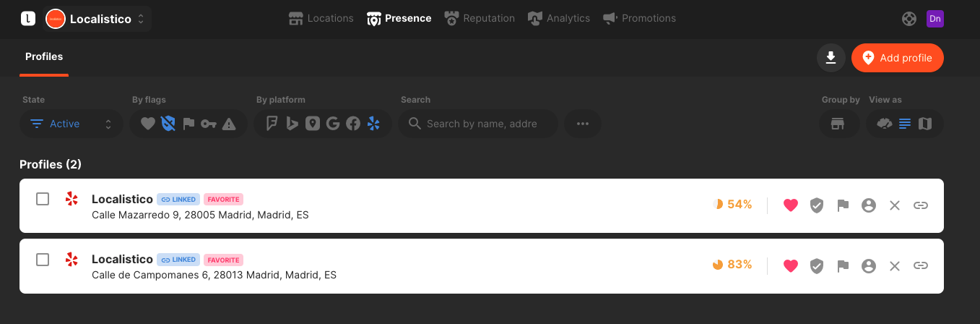Filter profiles by Google platform icon
The image size is (980, 324).
click(333, 124)
